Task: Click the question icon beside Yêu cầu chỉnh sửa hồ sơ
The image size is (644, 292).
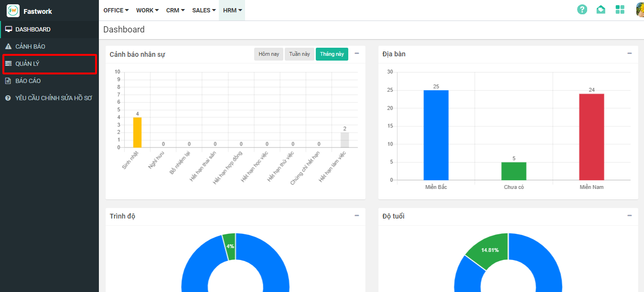Action: [8, 98]
